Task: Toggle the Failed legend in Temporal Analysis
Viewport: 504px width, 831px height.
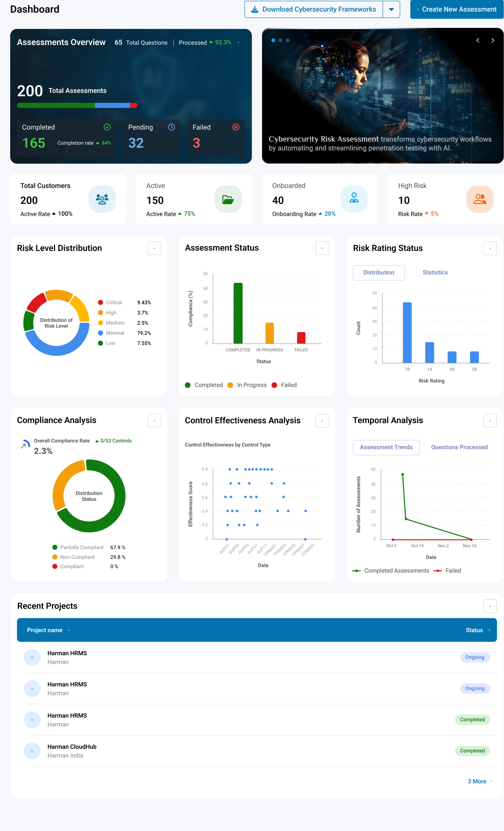Action: pyautogui.click(x=448, y=571)
